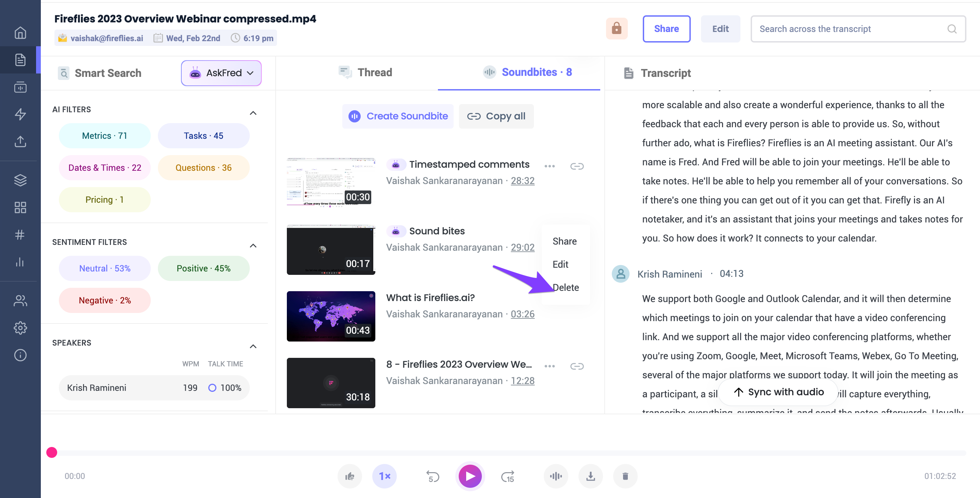Choose Delete from the soundbite menu
Image resolution: width=980 pixels, height=498 pixels.
point(566,288)
